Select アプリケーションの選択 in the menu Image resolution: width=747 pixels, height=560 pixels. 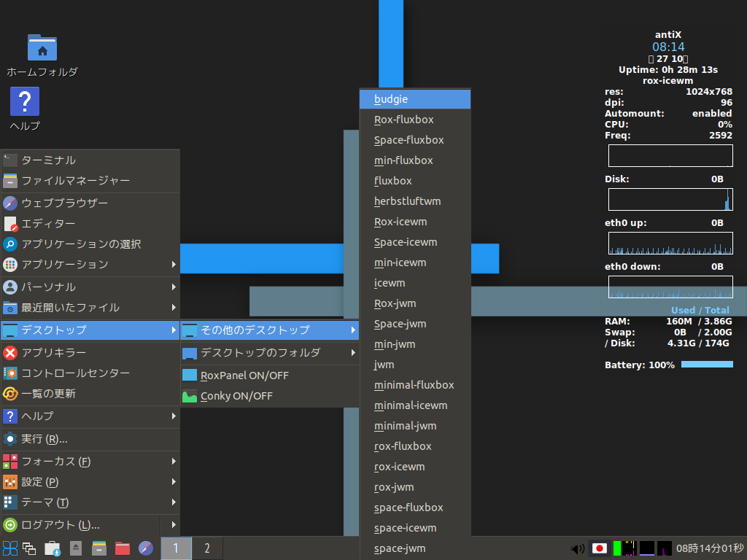coord(90,244)
